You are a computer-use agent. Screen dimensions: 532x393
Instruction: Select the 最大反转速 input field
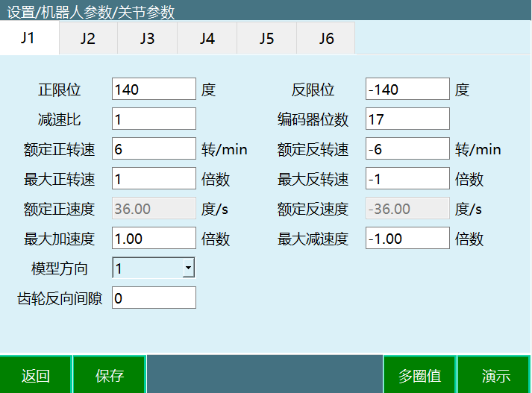(407, 179)
